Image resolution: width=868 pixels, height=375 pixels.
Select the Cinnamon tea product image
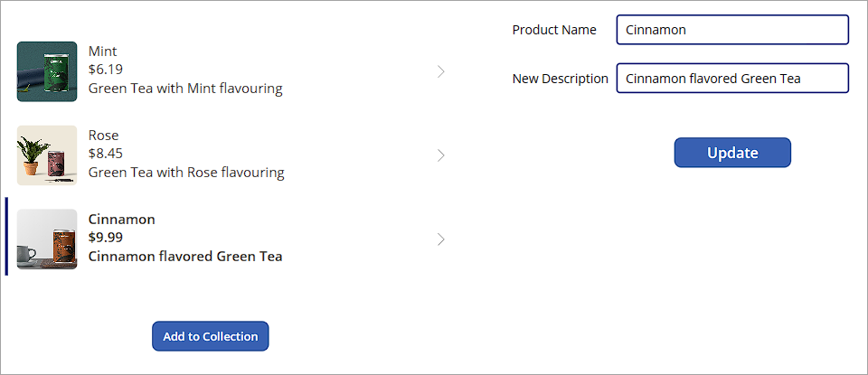(47, 239)
